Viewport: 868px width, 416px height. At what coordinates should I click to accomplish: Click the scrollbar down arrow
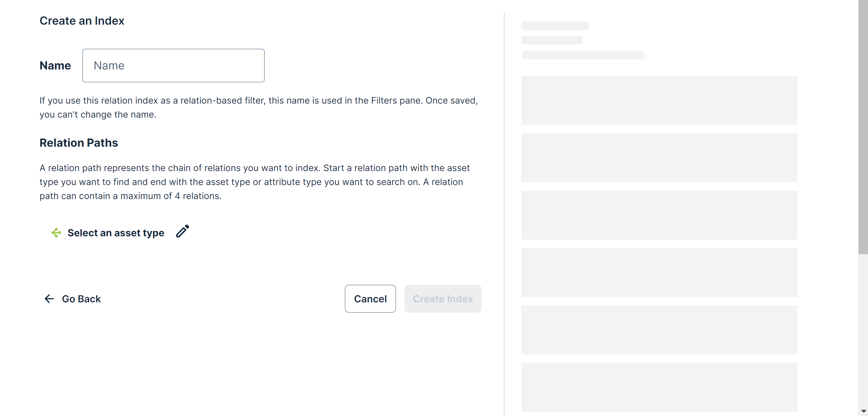863,411
